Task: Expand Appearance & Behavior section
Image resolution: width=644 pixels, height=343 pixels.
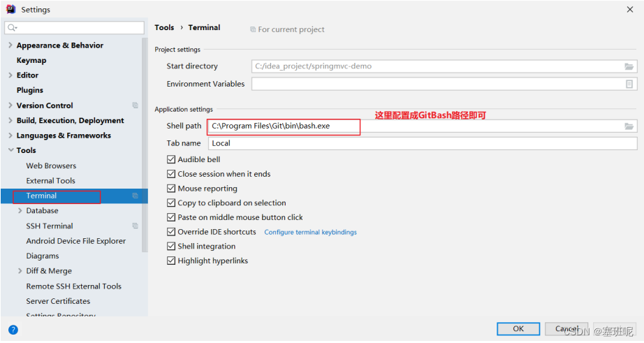Action: [10, 45]
